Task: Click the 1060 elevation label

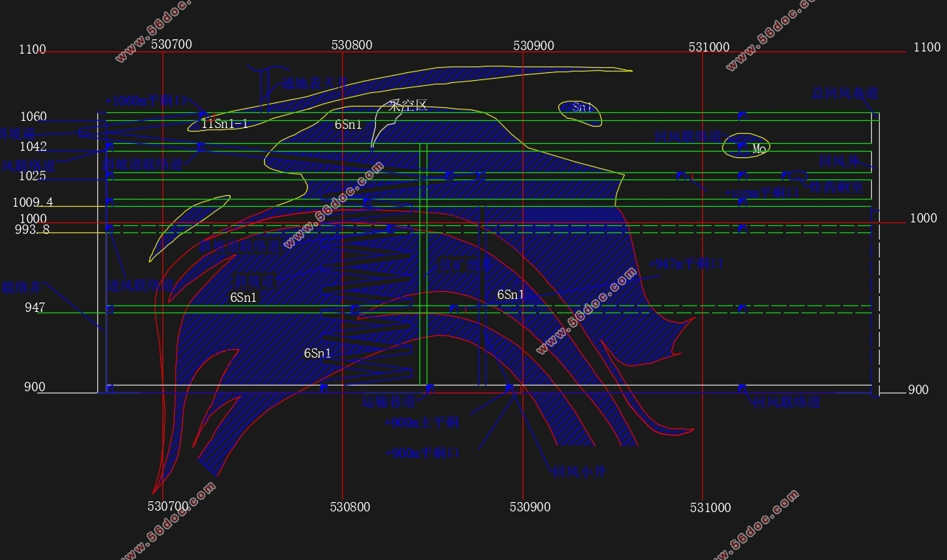Action: 34,117
